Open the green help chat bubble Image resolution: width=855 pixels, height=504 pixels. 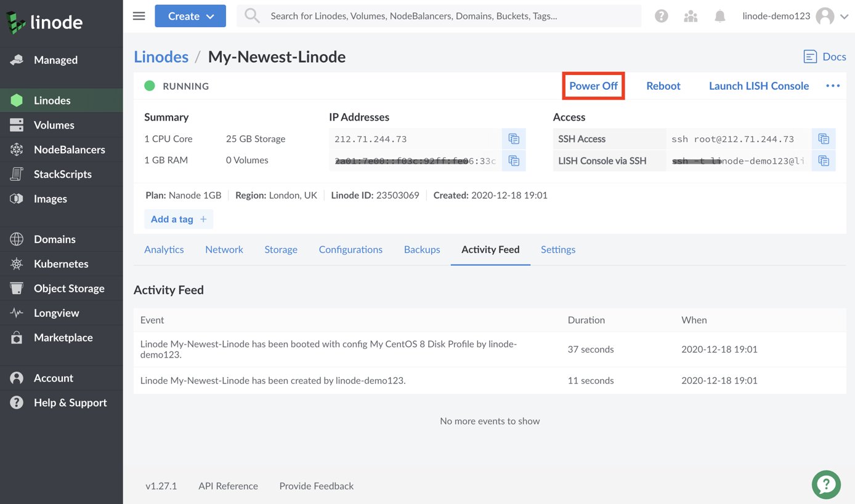(826, 484)
